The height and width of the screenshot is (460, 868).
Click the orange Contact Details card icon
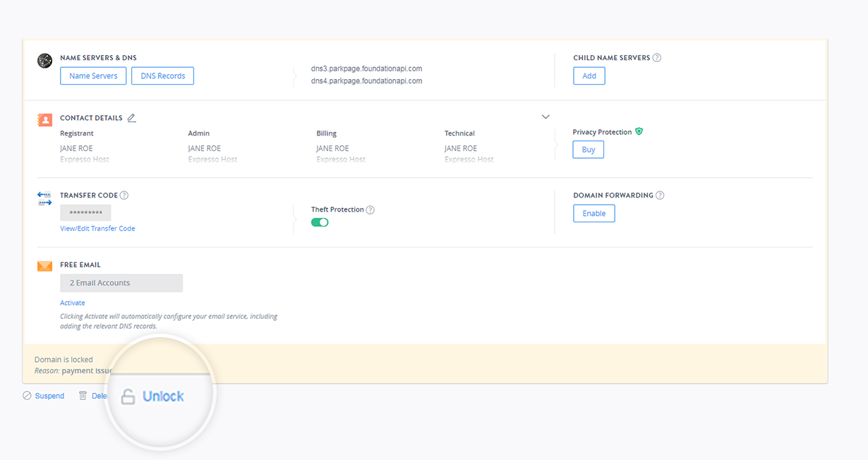point(45,120)
